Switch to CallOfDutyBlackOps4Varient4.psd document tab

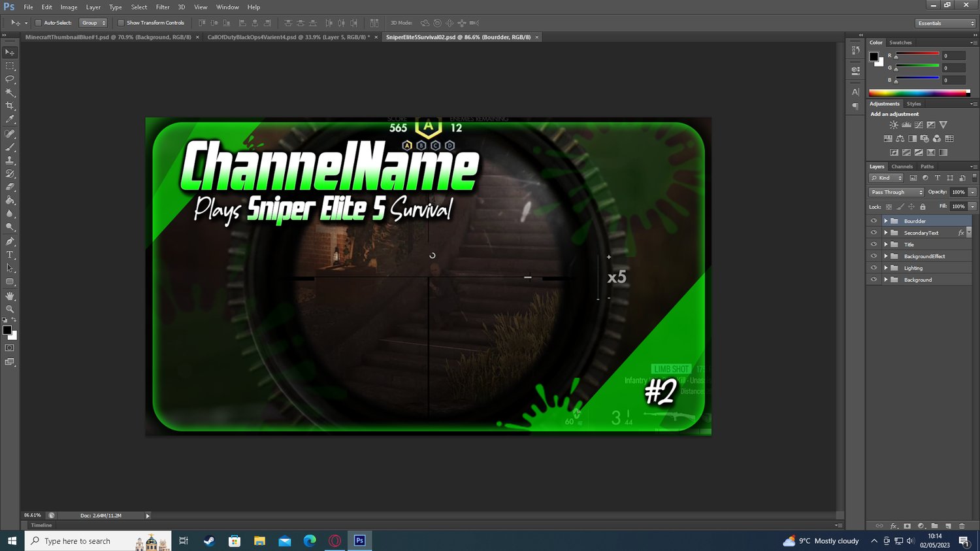289,37
